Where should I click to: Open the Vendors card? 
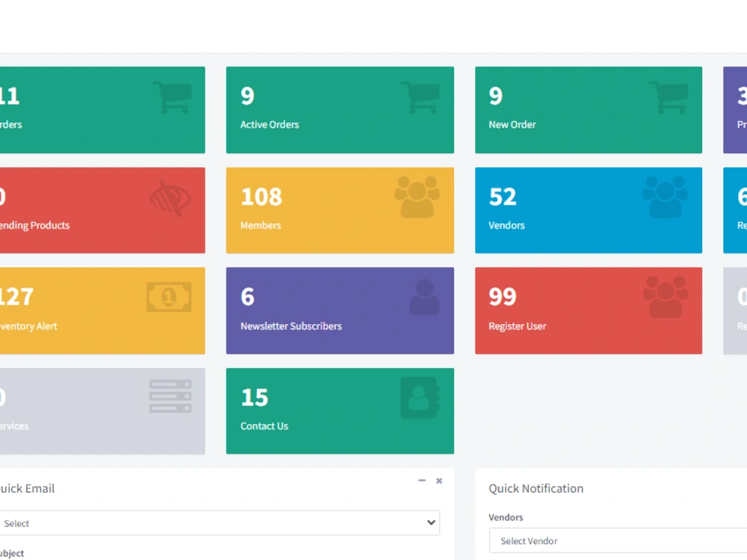(x=589, y=210)
